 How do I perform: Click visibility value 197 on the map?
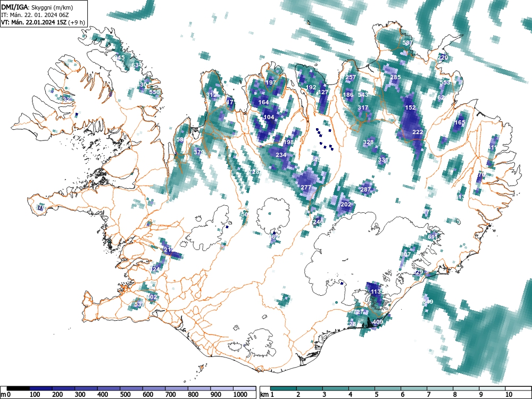(271, 82)
